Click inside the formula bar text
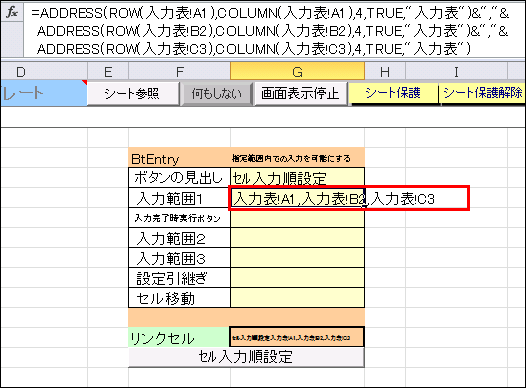This screenshot has height=388, width=526. pyautogui.click(x=270, y=31)
